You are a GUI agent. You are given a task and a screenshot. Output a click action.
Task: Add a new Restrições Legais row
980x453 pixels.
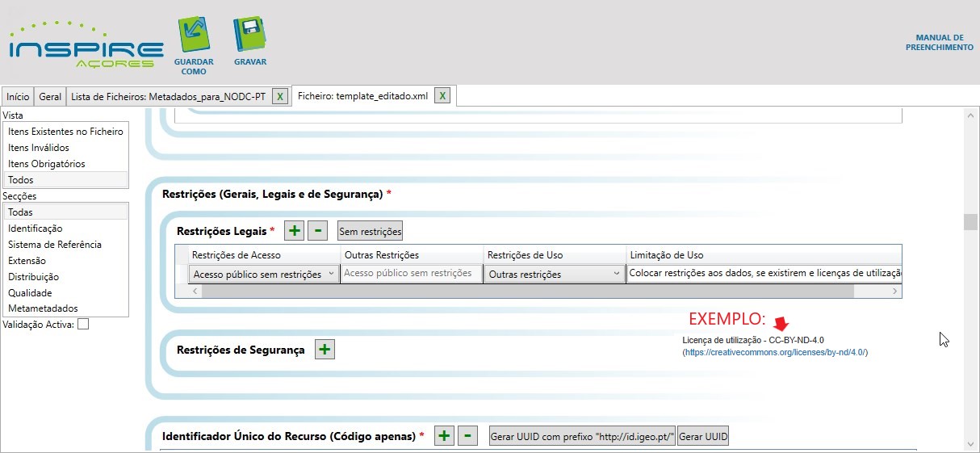point(295,231)
